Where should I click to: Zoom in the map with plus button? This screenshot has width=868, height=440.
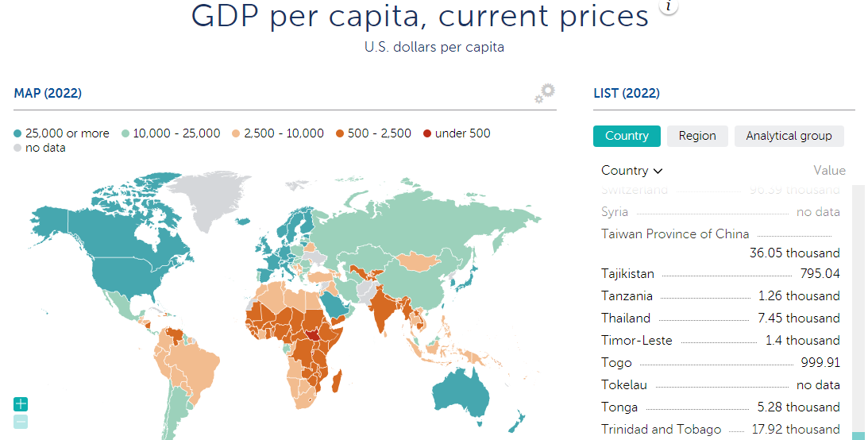(x=21, y=404)
